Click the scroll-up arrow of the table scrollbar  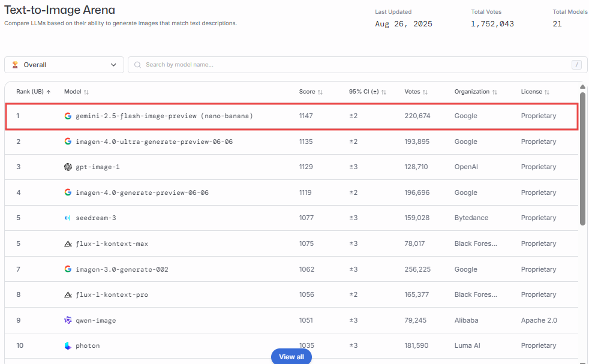click(x=582, y=87)
